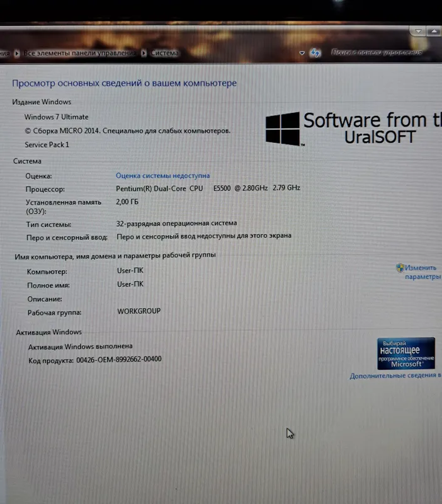Expand arrow before 'Система' breadcrumb
442x504 pixels.
pyautogui.click(x=144, y=53)
